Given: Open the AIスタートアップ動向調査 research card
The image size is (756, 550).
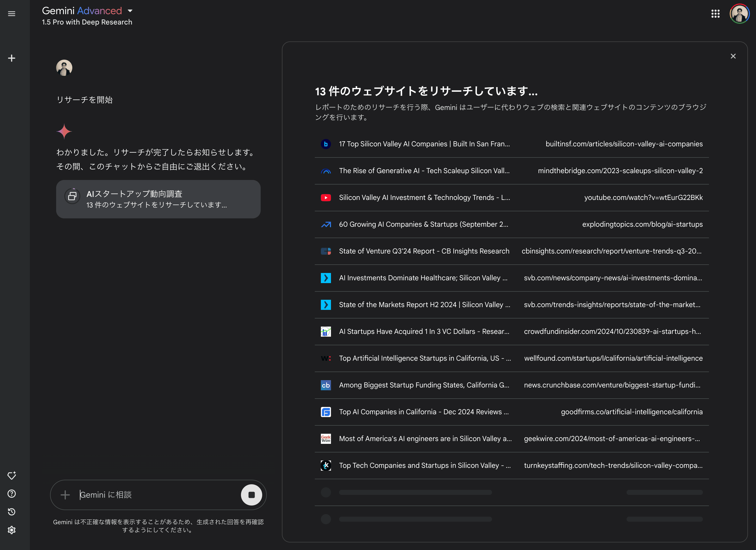Looking at the screenshot, I should (158, 199).
